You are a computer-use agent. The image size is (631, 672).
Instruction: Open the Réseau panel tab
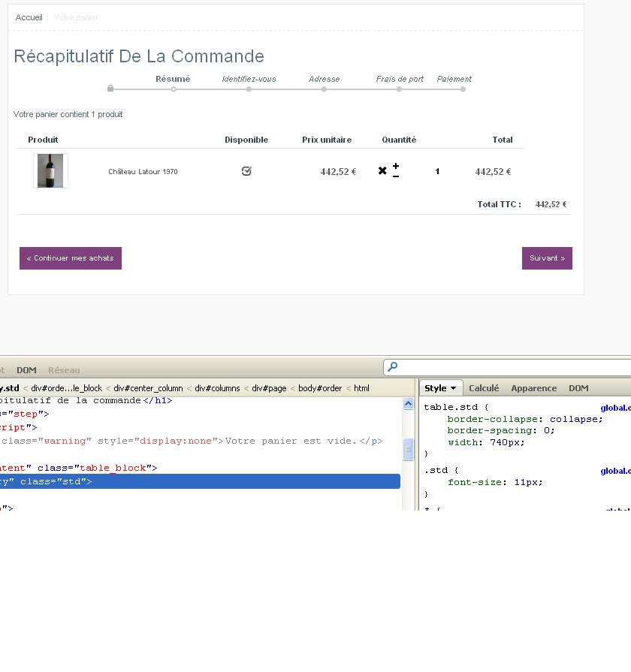(64, 370)
